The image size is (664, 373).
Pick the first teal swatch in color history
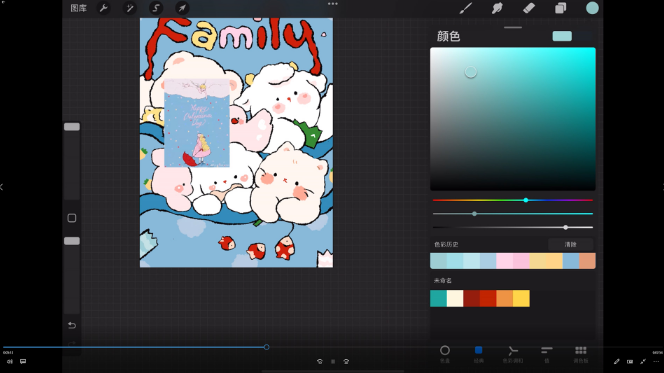coord(438,261)
